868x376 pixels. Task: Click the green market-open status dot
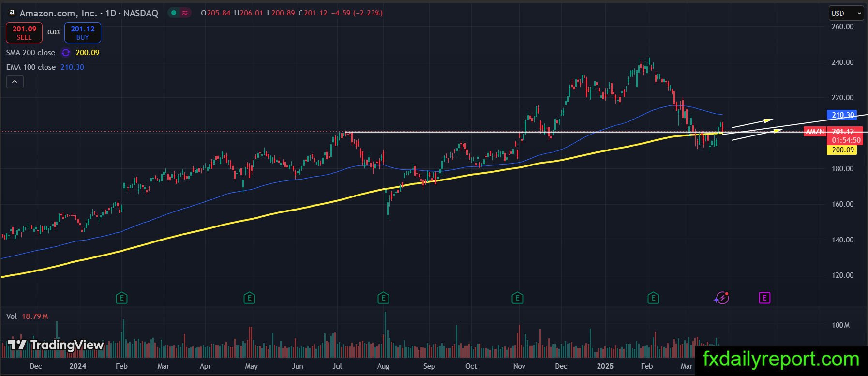pos(174,13)
